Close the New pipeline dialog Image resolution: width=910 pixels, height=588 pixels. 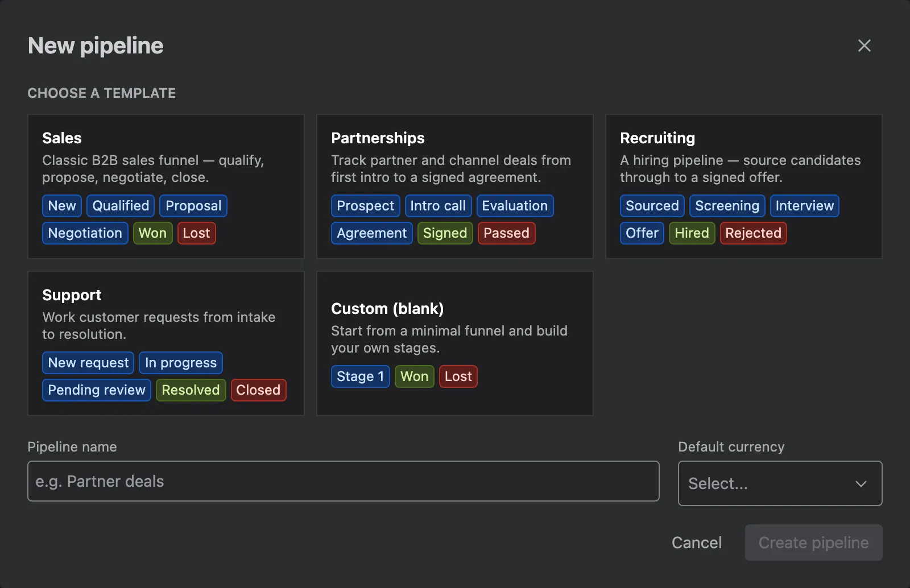pos(864,45)
